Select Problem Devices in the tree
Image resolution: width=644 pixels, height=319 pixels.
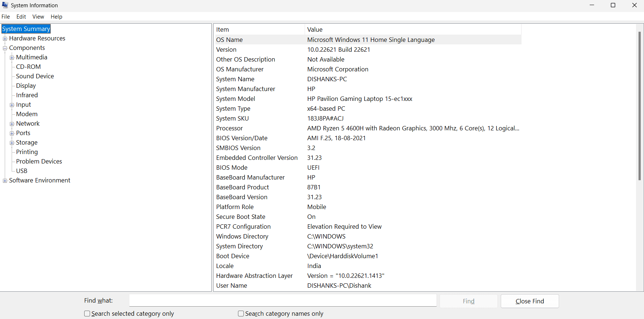pos(39,161)
